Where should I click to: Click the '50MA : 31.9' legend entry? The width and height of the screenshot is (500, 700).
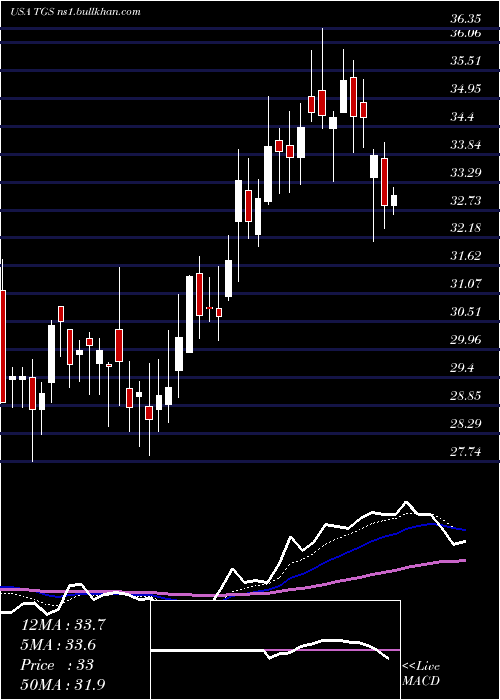[63, 684]
